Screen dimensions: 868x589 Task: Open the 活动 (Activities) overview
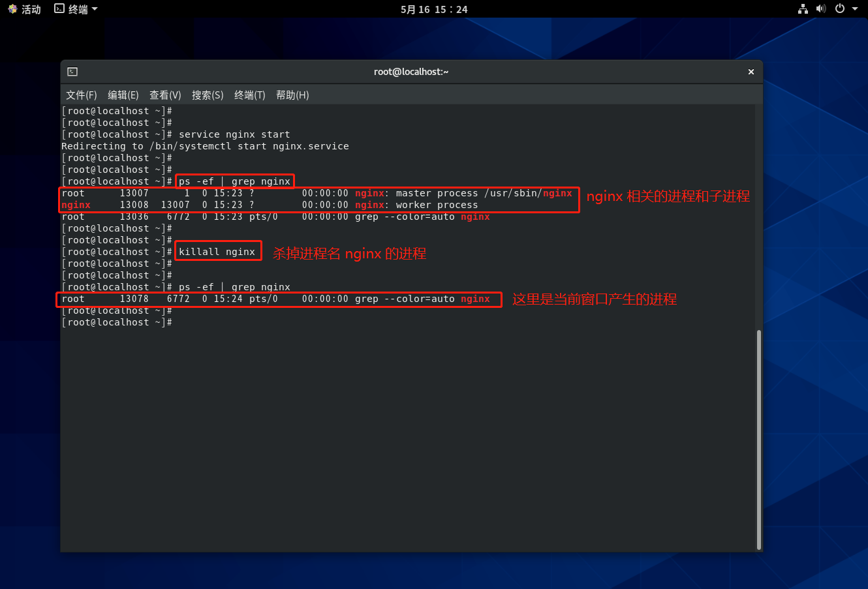point(24,9)
